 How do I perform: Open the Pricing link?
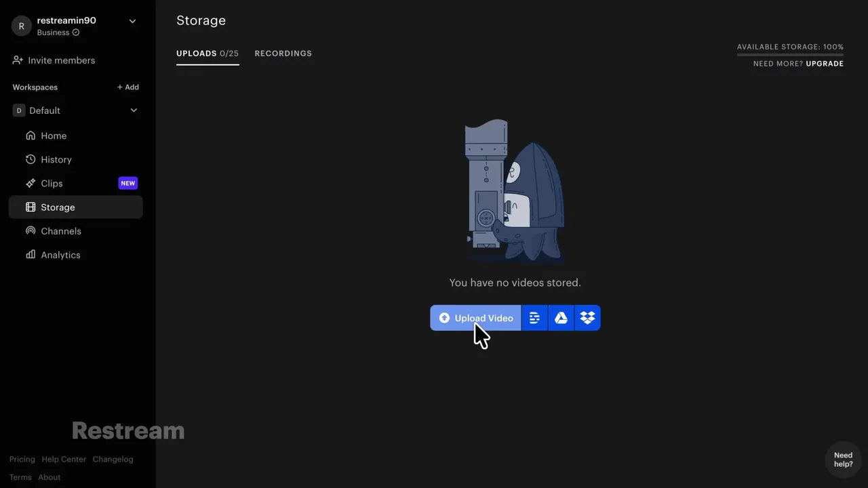pyautogui.click(x=22, y=459)
